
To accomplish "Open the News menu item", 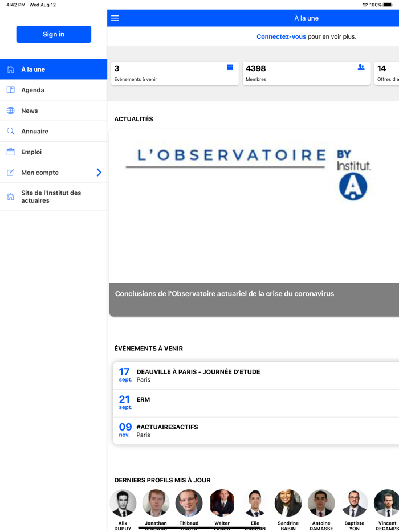I will [54, 111].
